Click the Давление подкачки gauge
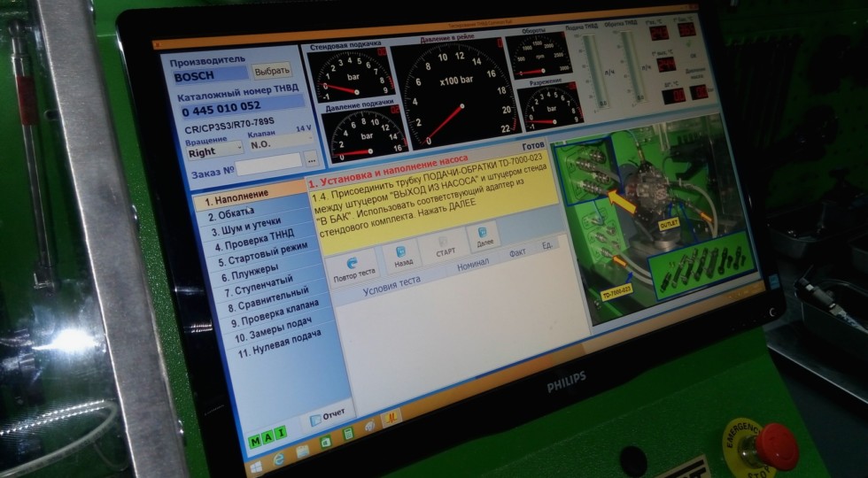 pos(365,135)
